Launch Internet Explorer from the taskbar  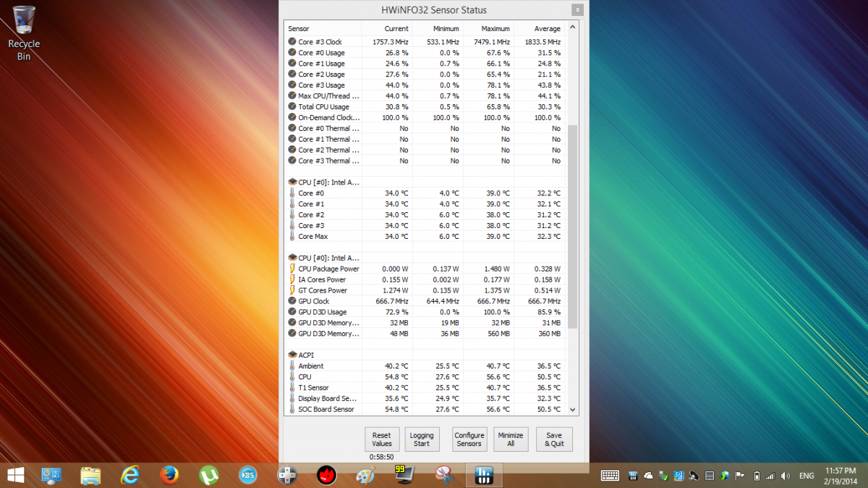click(130, 475)
